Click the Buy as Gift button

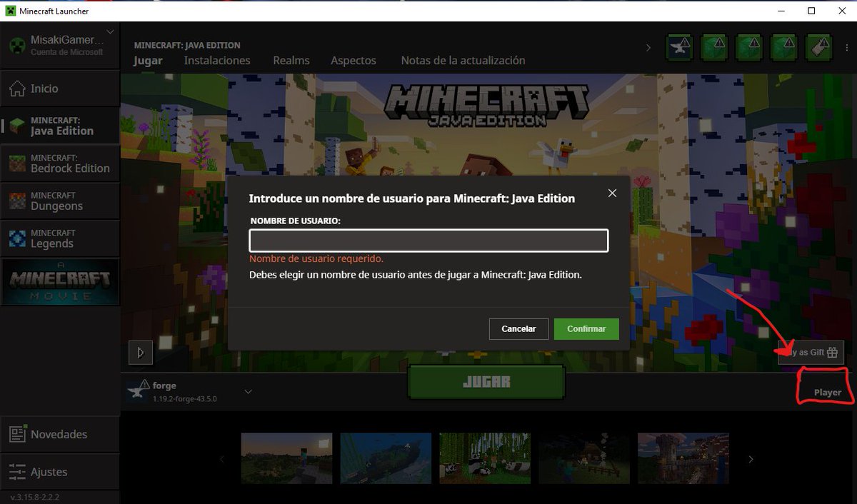[811, 353]
